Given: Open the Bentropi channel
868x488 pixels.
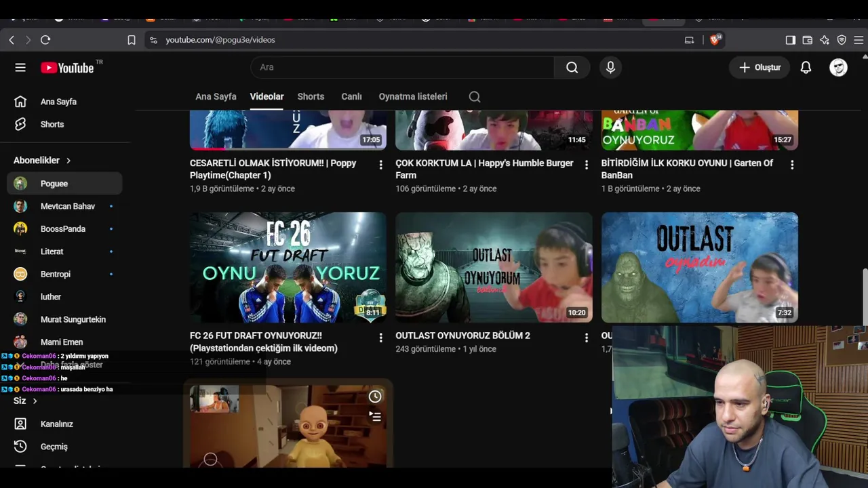Looking at the screenshot, I should click(x=64, y=274).
